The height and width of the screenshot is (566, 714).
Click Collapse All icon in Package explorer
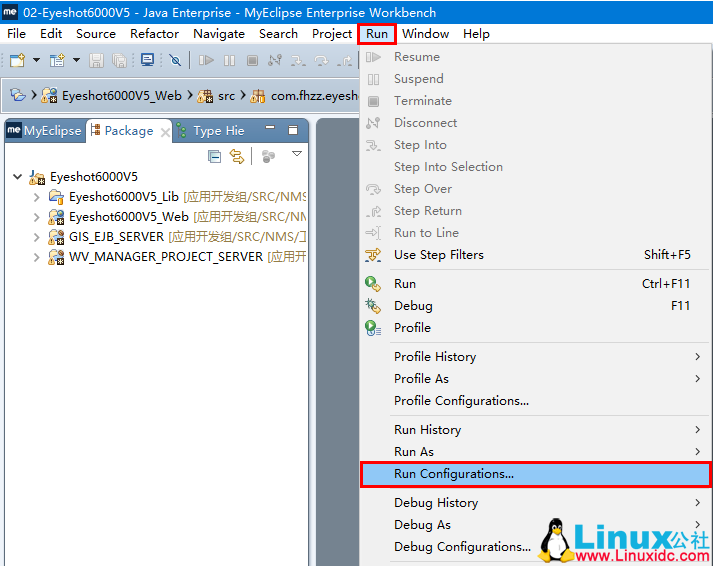pyautogui.click(x=214, y=157)
